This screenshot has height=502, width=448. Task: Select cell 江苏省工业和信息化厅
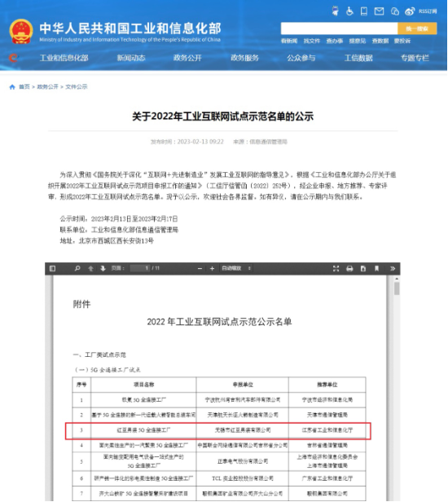[327, 430]
